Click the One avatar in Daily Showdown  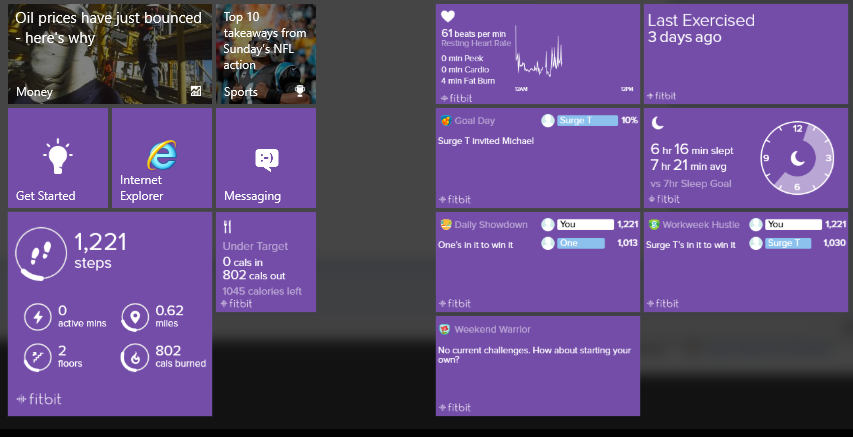pos(548,243)
